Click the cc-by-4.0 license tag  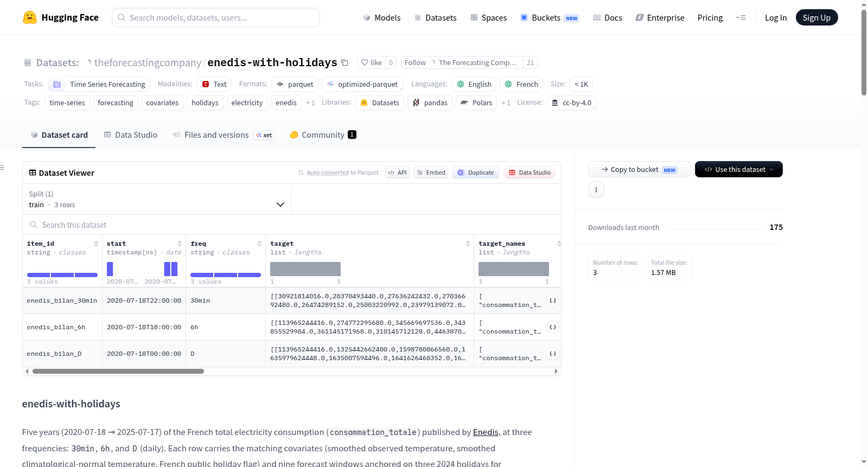pos(572,103)
